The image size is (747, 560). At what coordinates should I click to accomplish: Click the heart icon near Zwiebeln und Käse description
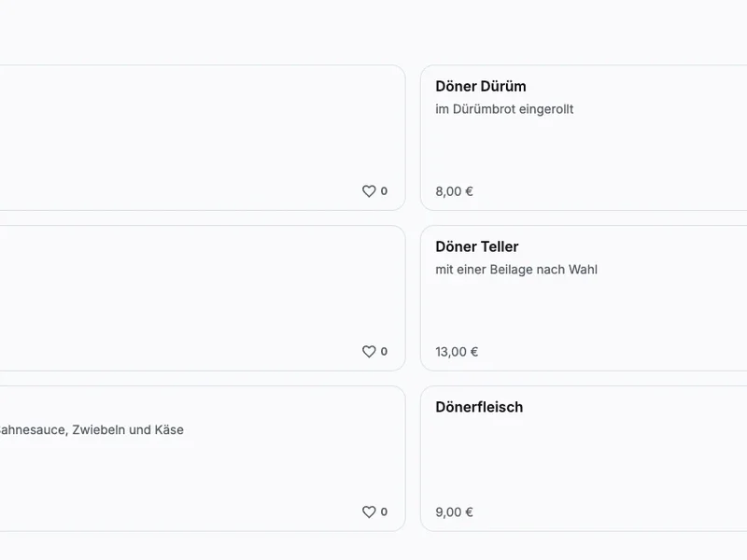pos(371,511)
